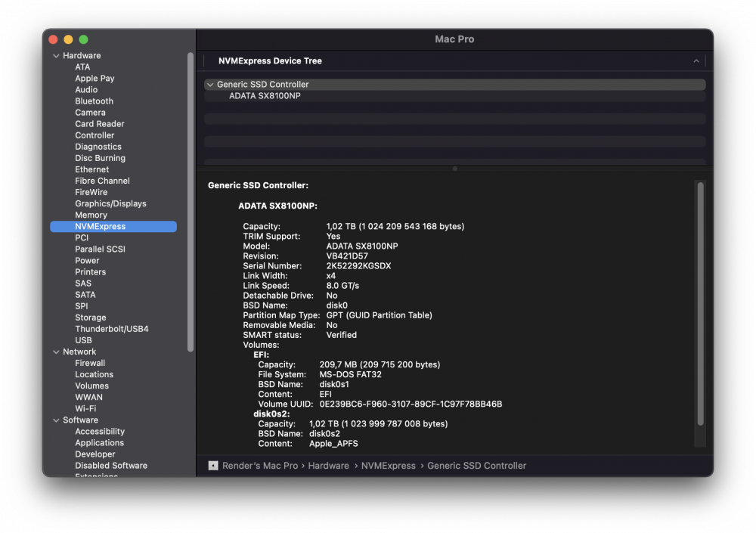Image resolution: width=756 pixels, height=533 pixels.
Task: Click the computer icon in path bar
Action: click(x=213, y=466)
